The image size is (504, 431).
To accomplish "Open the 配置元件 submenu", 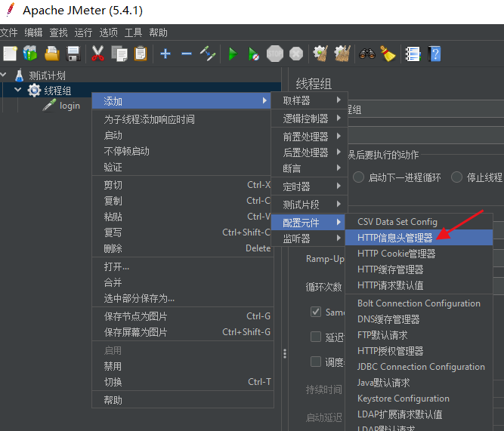I will (308, 222).
